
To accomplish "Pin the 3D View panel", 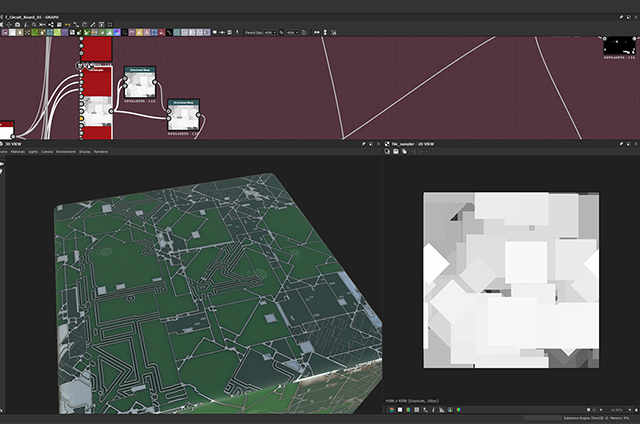I will click(x=363, y=144).
